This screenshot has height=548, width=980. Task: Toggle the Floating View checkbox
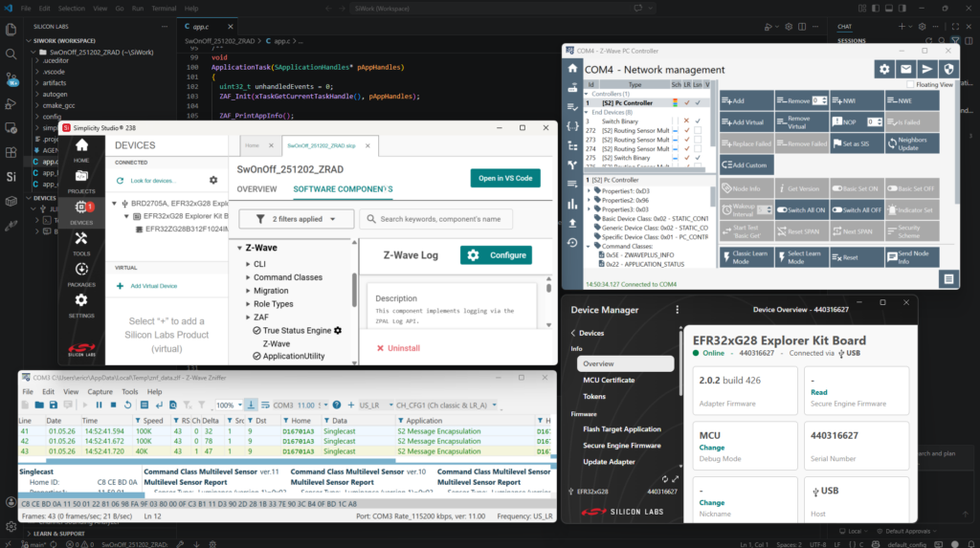910,84
